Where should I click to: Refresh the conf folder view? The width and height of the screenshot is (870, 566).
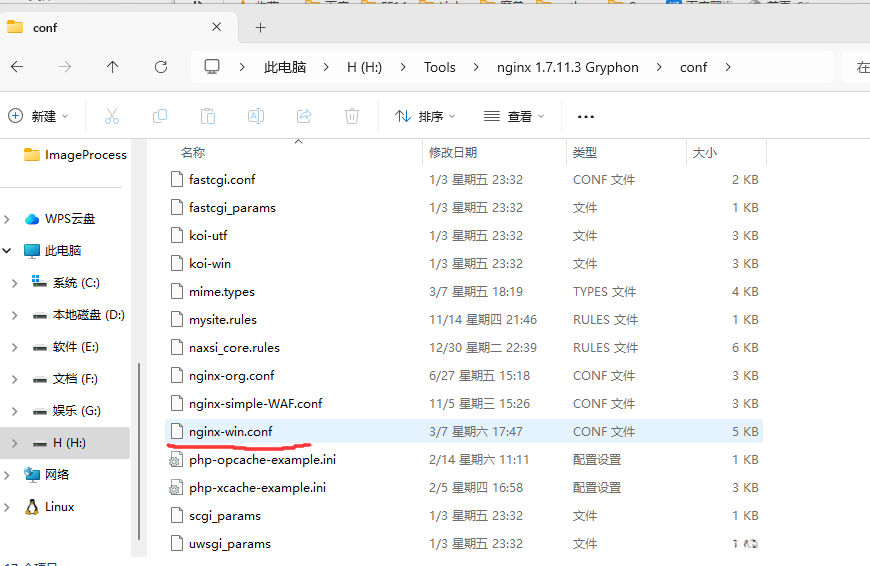(161, 67)
